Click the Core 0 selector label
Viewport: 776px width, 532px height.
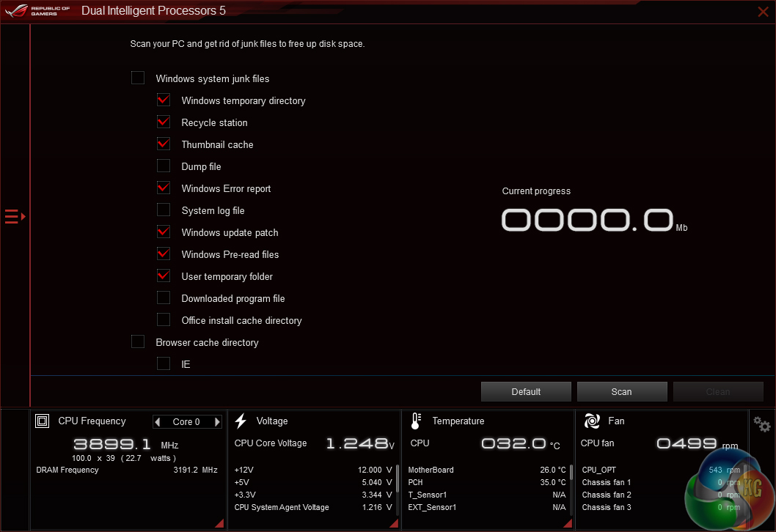click(x=186, y=422)
